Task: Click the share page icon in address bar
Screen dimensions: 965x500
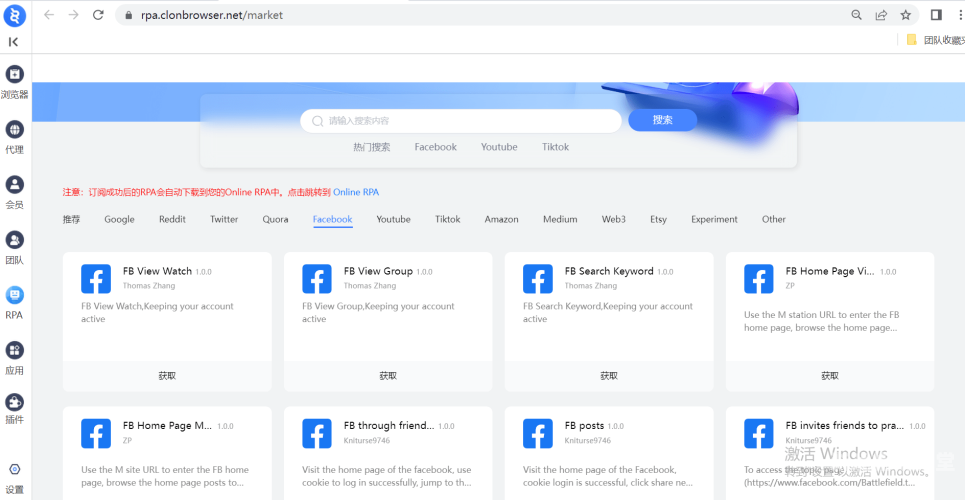Action: pyautogui.click(x=881, y=15)
